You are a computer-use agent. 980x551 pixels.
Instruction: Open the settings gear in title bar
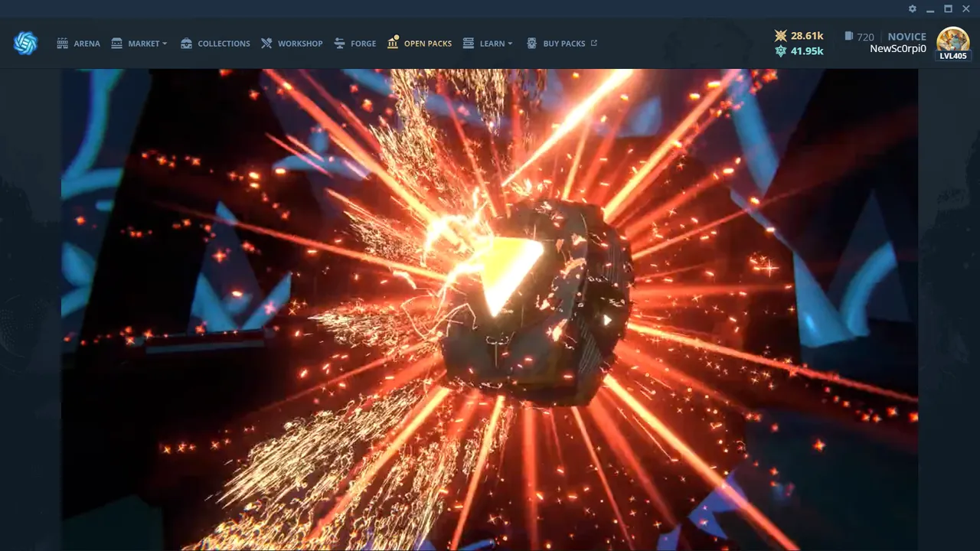(x=913, y=8)
